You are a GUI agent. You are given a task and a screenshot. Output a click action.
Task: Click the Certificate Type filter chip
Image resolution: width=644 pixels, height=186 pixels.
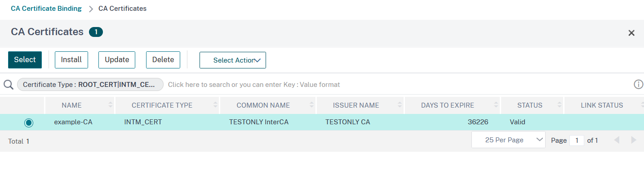coord(90,85)
